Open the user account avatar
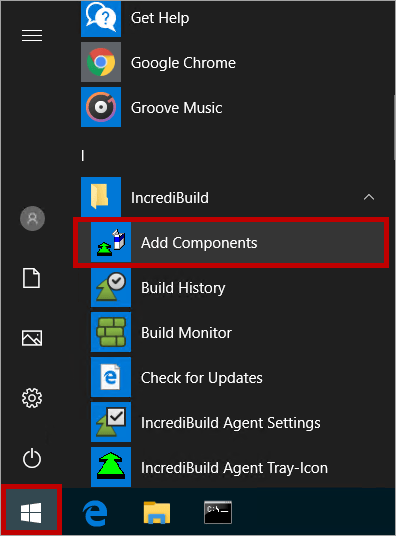The height and width of the screenshot is (536, 396). coord(32,218)
